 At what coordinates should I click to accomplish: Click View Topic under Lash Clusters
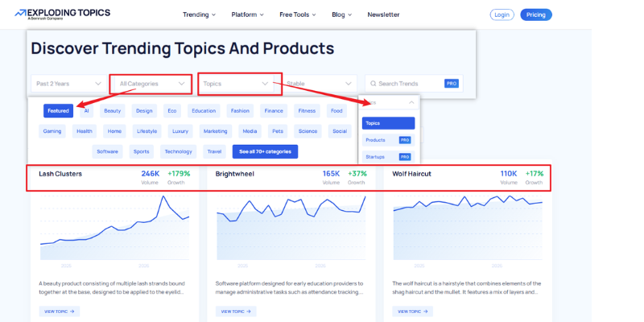coord(60,312)
